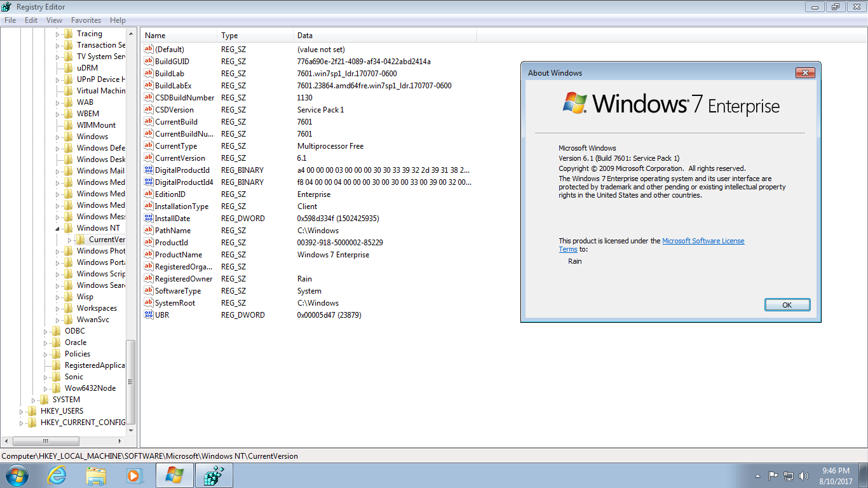Click the tree pane horizontal scrollbar thumb
Screen dimensions: 868x488
45,441
